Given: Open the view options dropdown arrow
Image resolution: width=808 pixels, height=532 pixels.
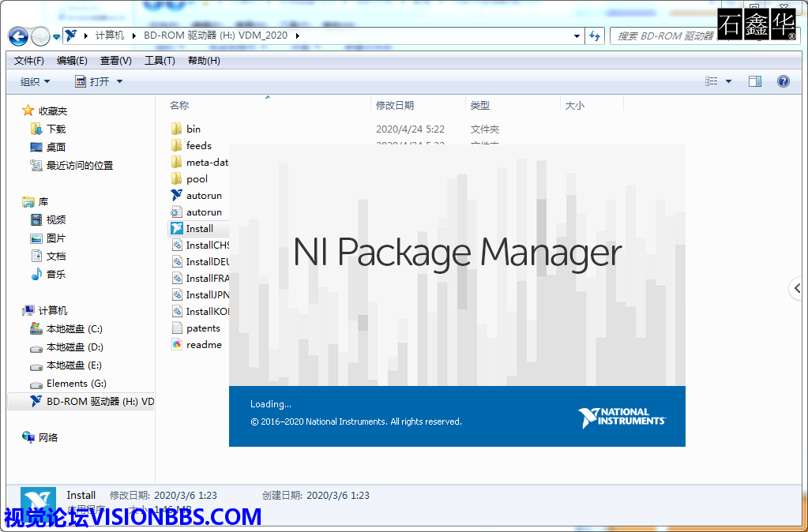Looking at the screenshot, I should [x=728, y=81].
